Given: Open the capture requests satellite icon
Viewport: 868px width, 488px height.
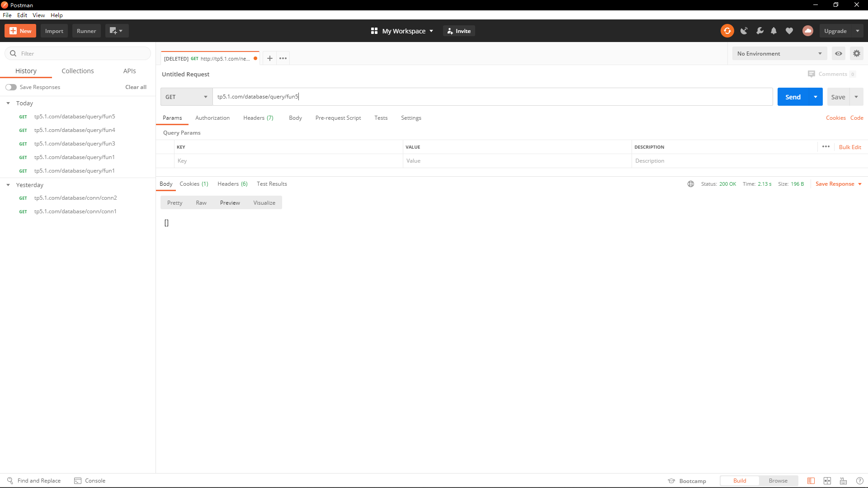Looking at the screenshot, I should [x=744, y=31].
